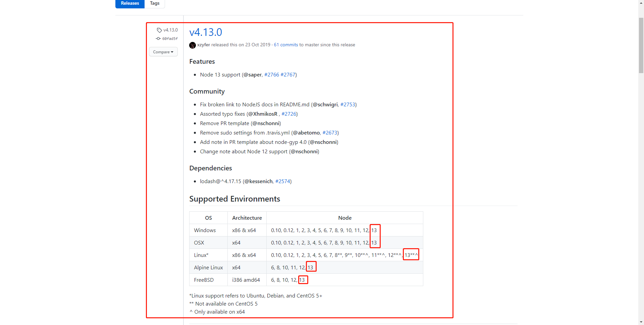Open @nschonni mention in node-gyp 4.0 line

click(323, 142)
